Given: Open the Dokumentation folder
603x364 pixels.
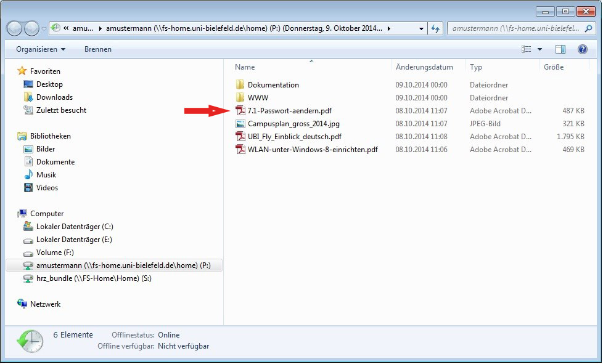Looking at the screenshot, I should coord(273,85).
